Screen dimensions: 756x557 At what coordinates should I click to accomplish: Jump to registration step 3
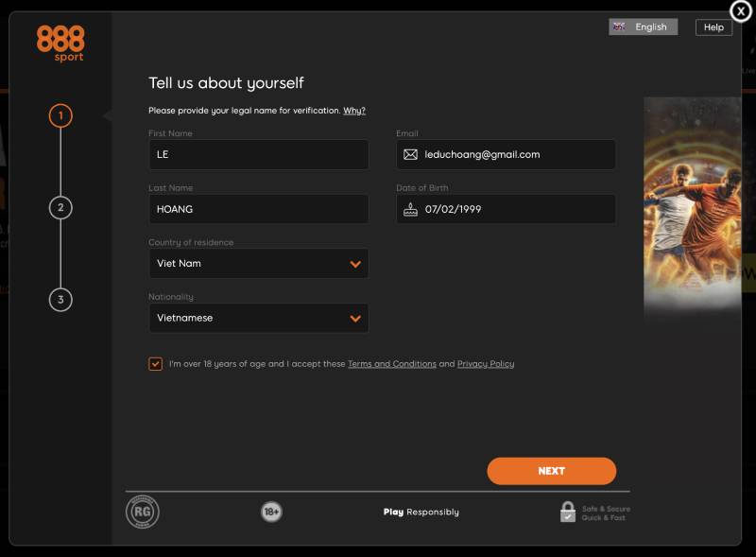point(60,300)
